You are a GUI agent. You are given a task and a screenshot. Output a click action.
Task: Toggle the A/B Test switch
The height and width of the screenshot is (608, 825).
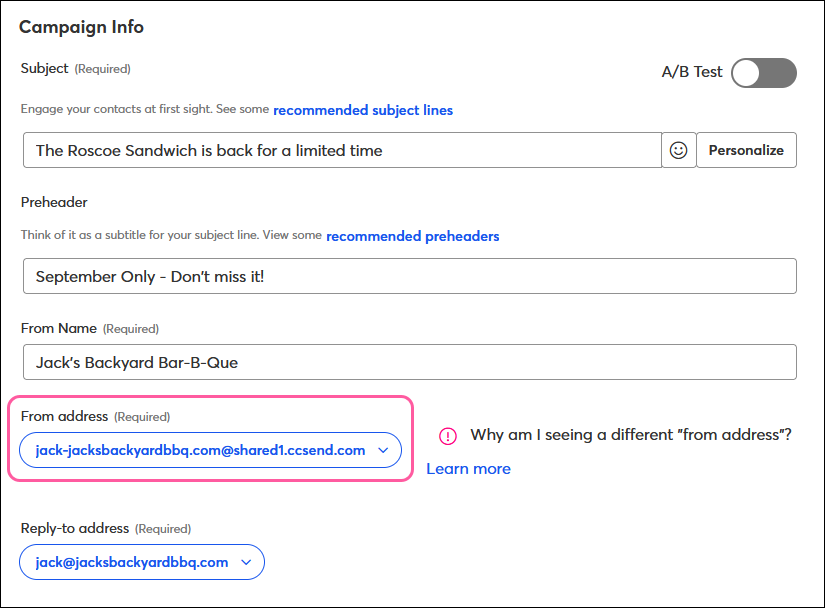point(764,73)
